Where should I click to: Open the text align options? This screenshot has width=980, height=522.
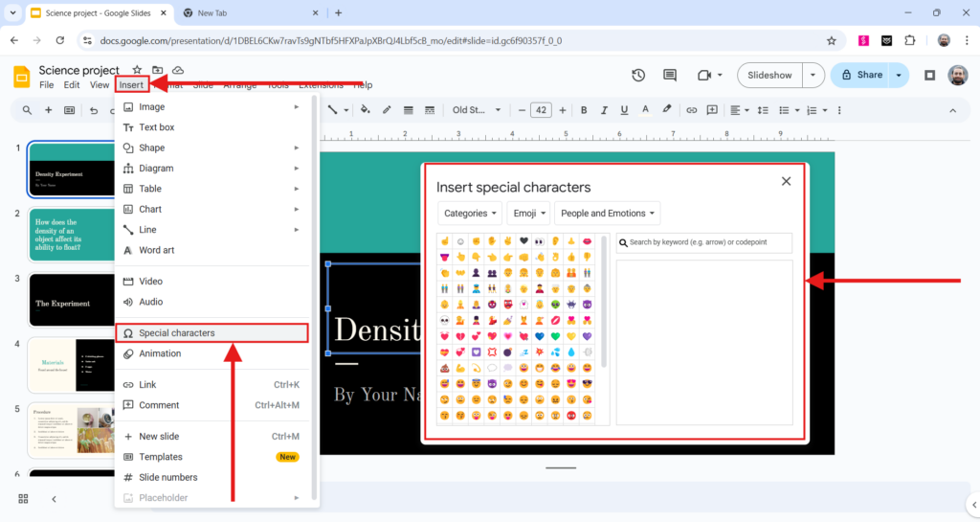point(740,111)
